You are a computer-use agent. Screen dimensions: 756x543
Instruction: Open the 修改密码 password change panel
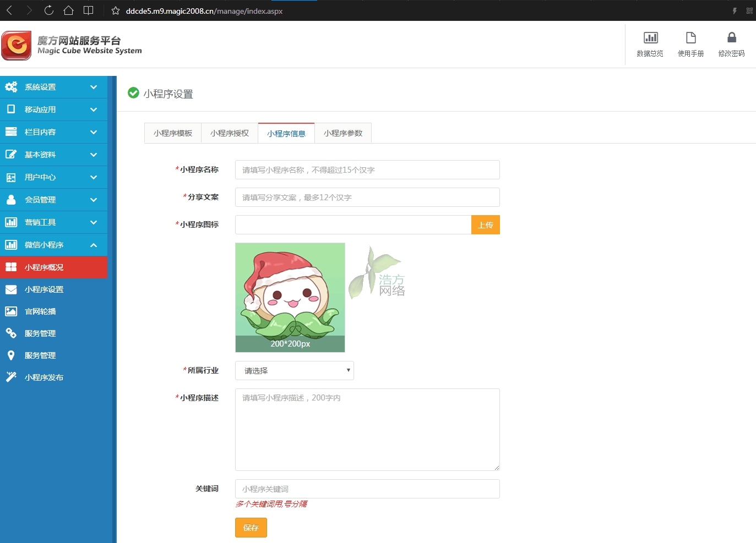click(x=731, y=44)
